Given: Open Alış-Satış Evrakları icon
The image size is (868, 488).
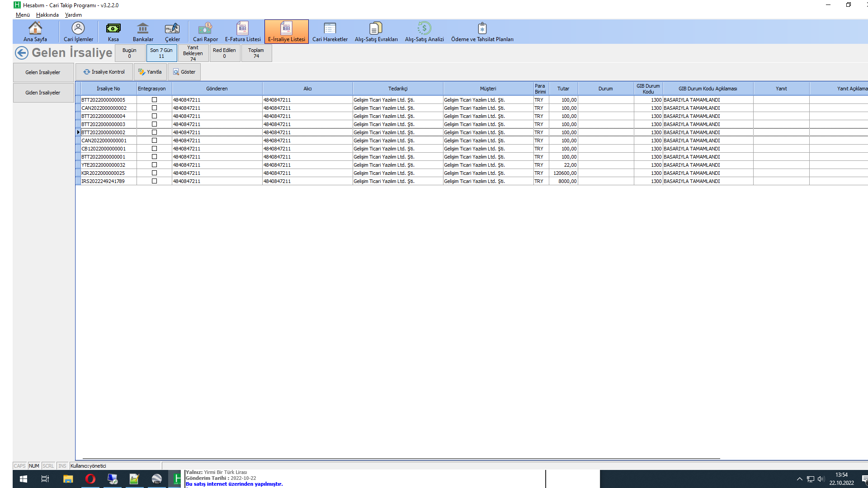Looking at the screenshot, I should 376,32.
